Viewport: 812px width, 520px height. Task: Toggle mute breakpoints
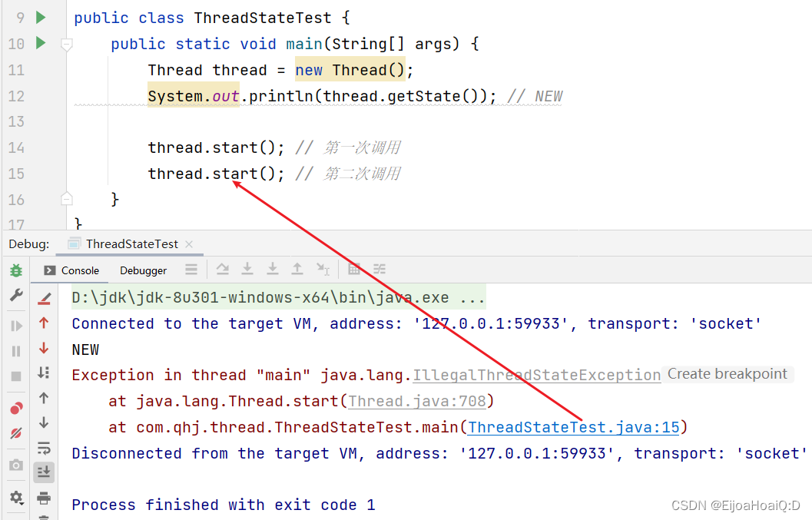pyautogui.click(x=16, y=433)
